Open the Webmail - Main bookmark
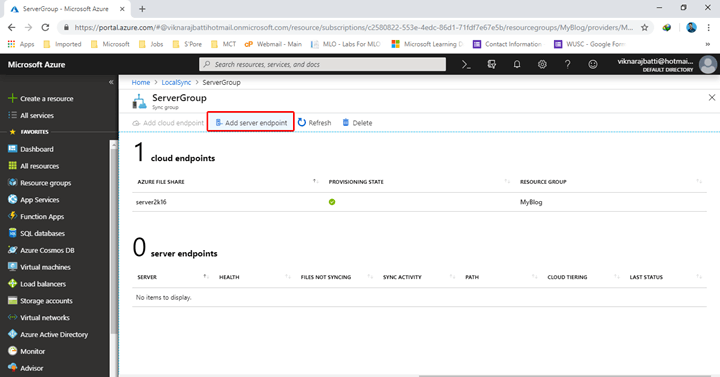Viewport: 720px width, 377px height. 273,44
